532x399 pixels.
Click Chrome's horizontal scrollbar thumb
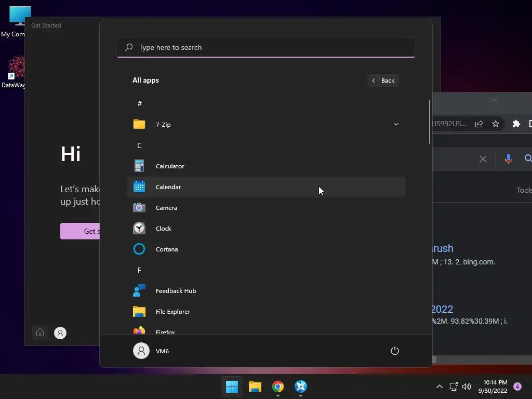[x=435, y=360]
